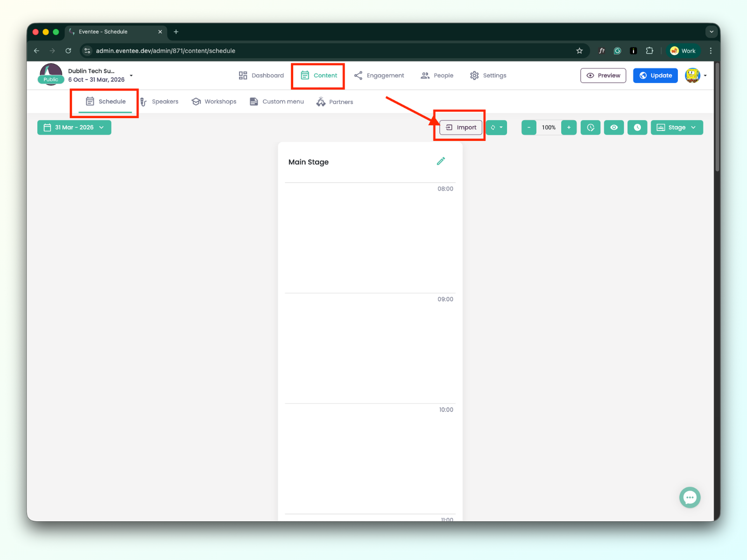This screenshot has height=560, width=747.
Task: Open a new browser tab
Action: (176, 32)
